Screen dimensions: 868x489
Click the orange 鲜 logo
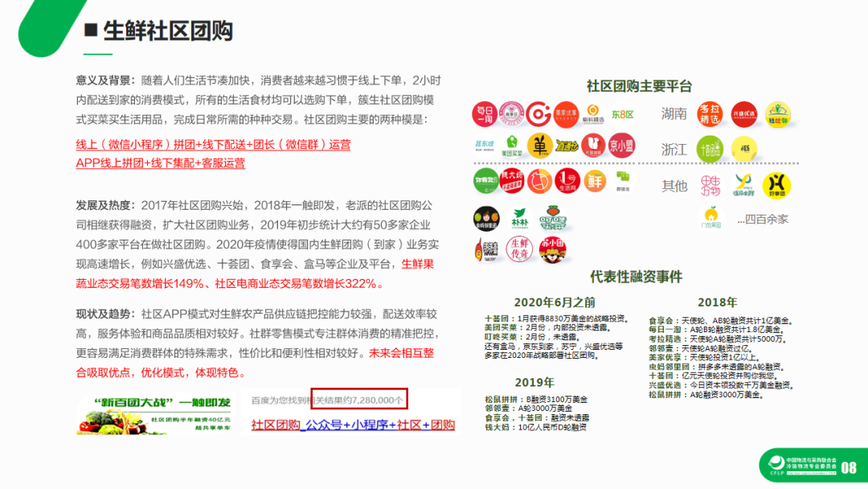[x=595, y=181]
